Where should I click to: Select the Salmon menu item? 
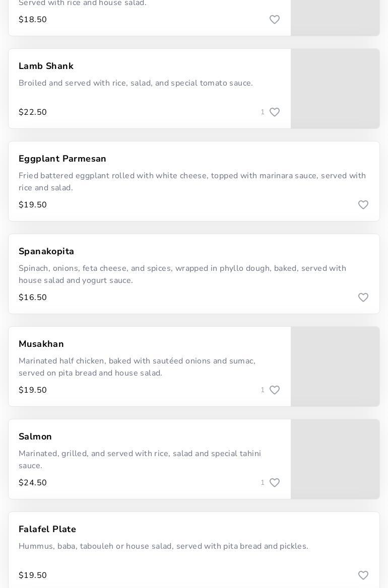[x=35, y=437]
